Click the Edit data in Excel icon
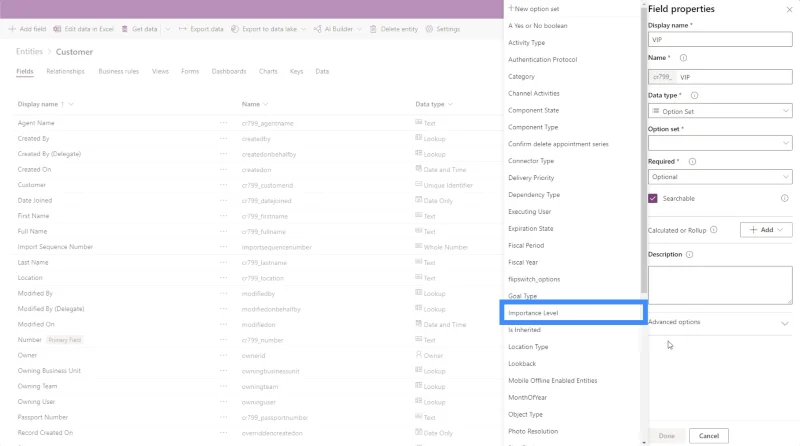 [x=57, y=29]
